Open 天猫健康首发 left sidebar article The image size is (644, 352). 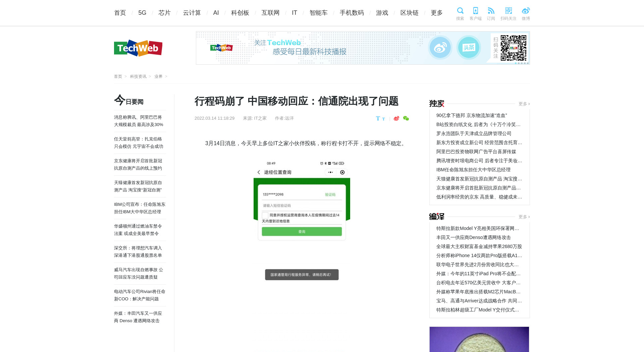pyautogui.click(x=138, y=186)
